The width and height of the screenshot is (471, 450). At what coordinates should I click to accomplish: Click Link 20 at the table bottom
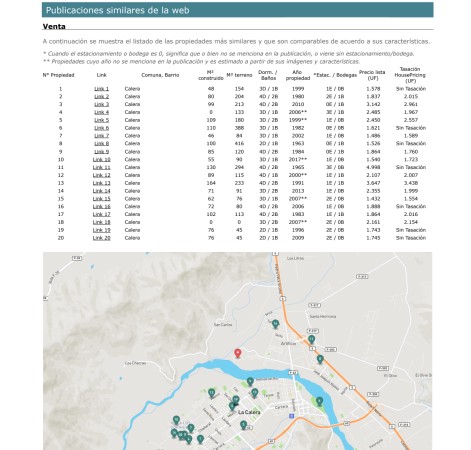click(x=101, y=238)
